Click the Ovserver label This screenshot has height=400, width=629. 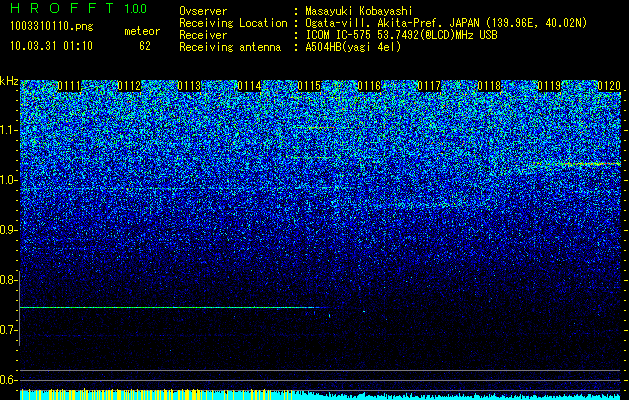click(x=203, y=11)
